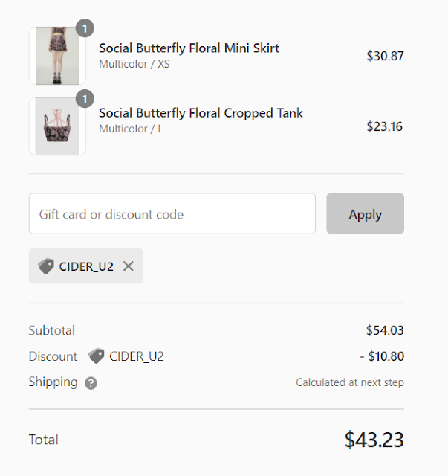
Task: Click the Social Butterfly Floral Cropped Tank title
Action: click(201, 113)
